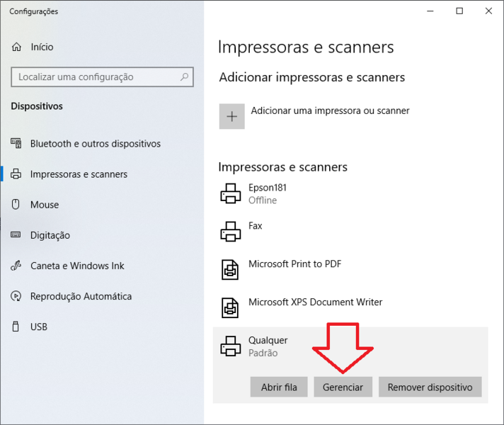
Task: Click the Epson181 printer icon
Action: point(231,193)
